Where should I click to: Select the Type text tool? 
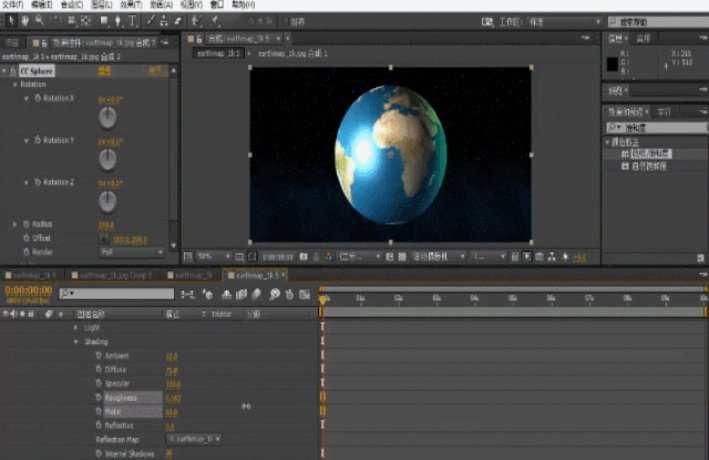click(x=134, y=19)
